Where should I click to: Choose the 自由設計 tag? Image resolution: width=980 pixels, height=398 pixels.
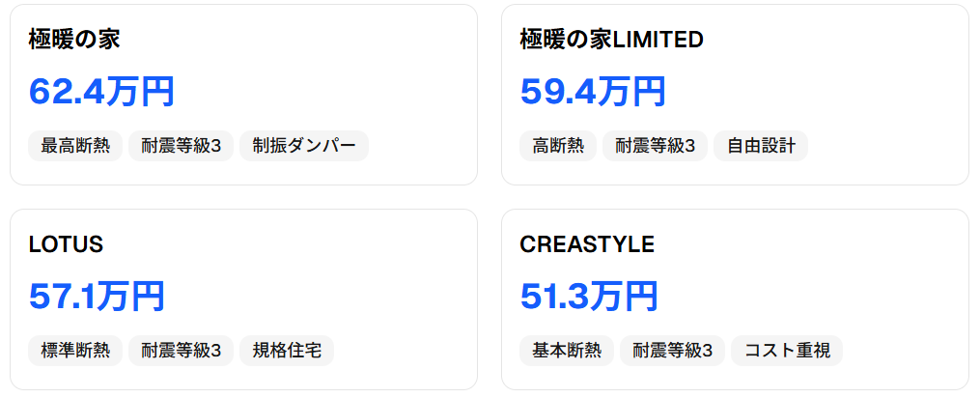pyautogui.click(x=761, y=146)
